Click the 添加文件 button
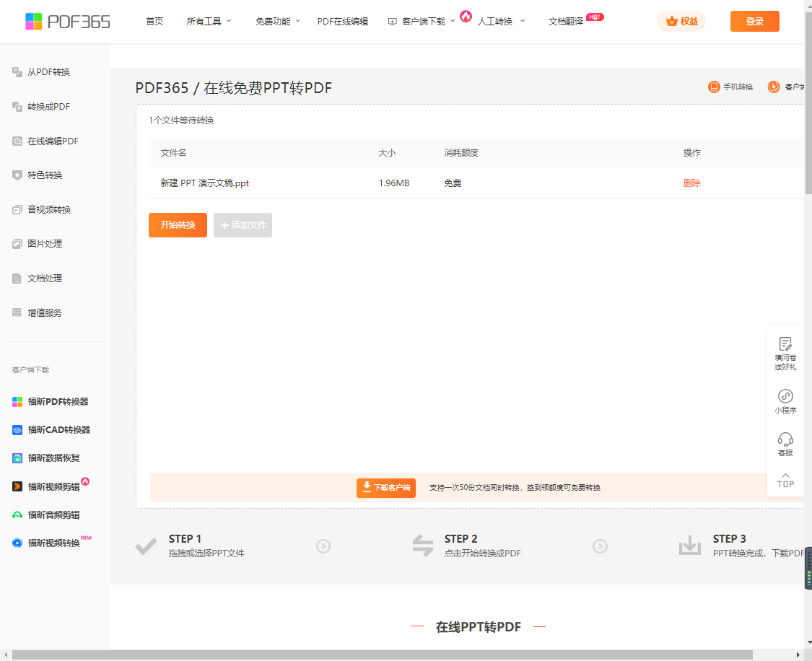This screenshot has height=661, width=812. (x=243, y=225)
